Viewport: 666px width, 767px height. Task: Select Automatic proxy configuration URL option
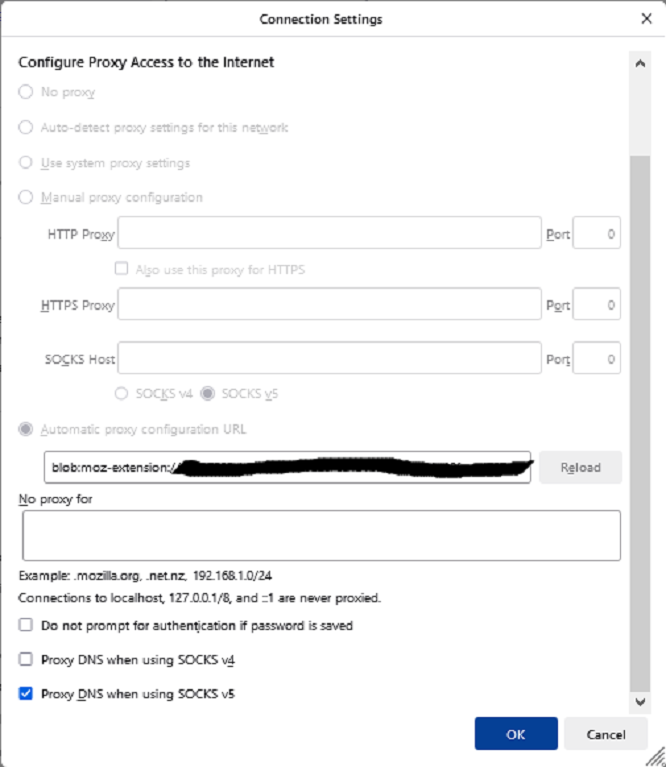(26, 429)
